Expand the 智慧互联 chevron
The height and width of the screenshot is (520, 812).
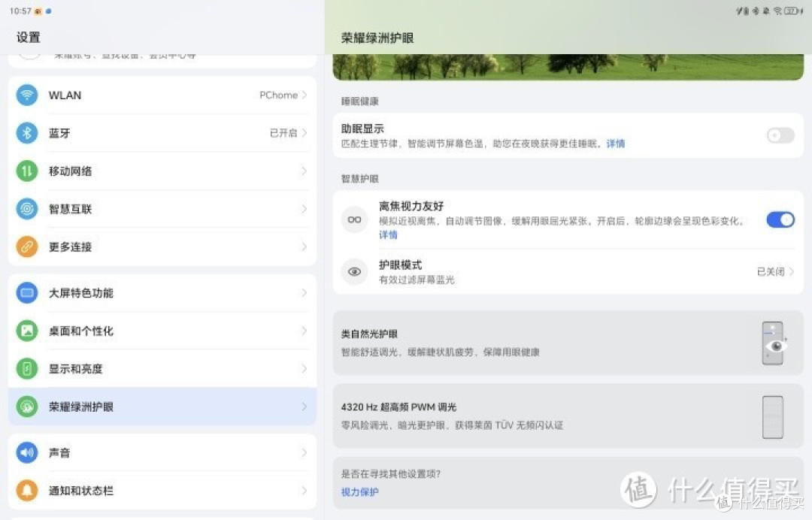[x=304, y=209]
